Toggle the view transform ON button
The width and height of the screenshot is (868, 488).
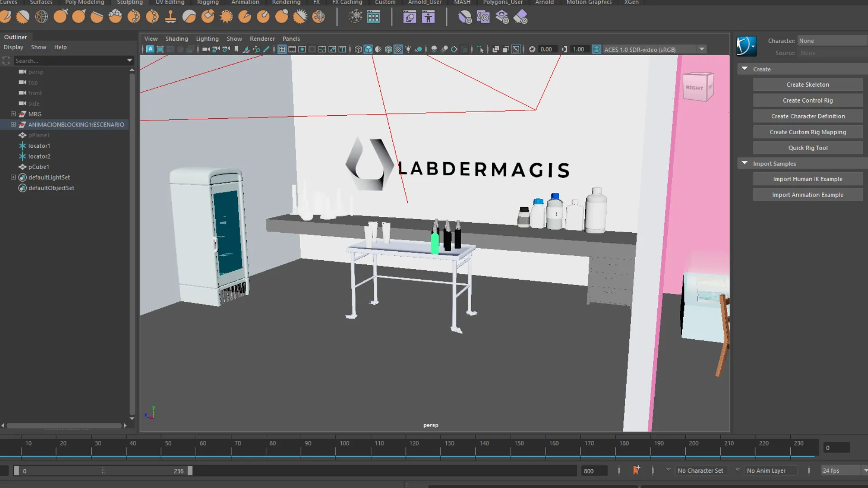[597, 49]
